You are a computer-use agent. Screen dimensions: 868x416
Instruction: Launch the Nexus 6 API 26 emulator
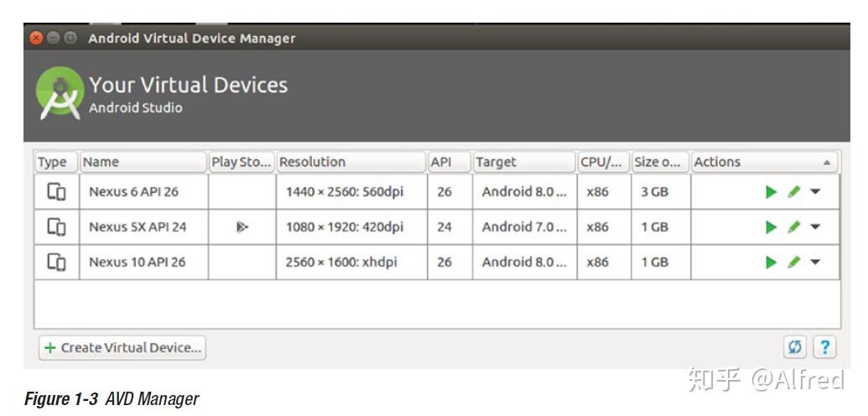tap(771, 192)
